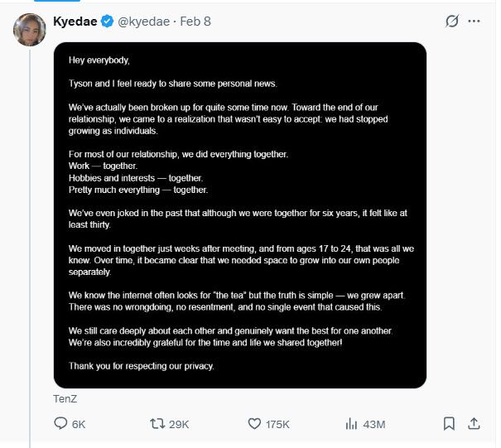
Task: Open Kyedae's profile picture avatar
Action: pos(29,31)
